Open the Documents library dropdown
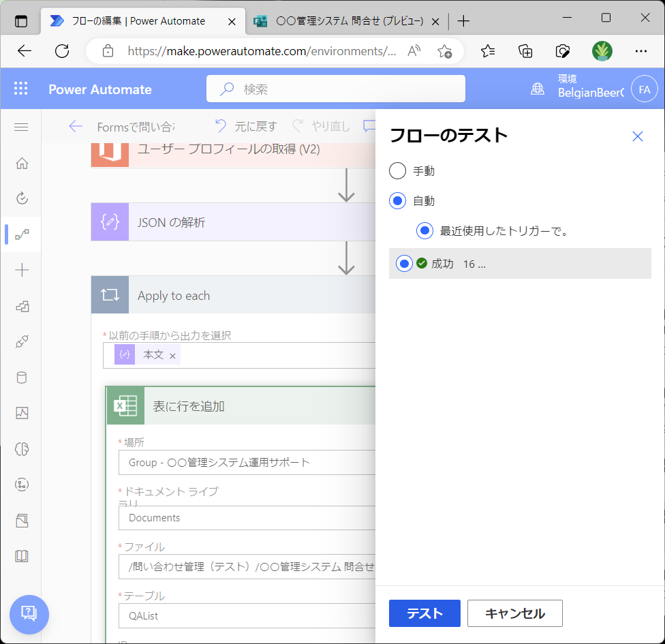The width and height of the screenshot is (665, 644). click(247, 517)
